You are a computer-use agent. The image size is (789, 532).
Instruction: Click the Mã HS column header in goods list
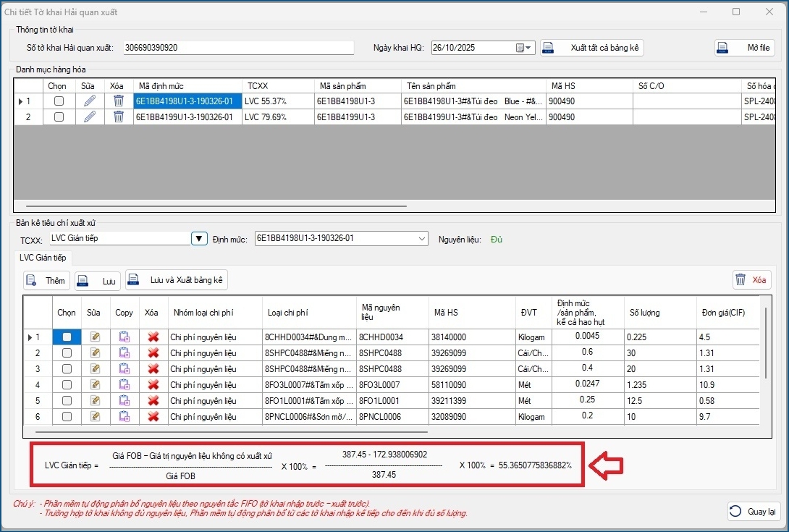click(x=588, y=86)
